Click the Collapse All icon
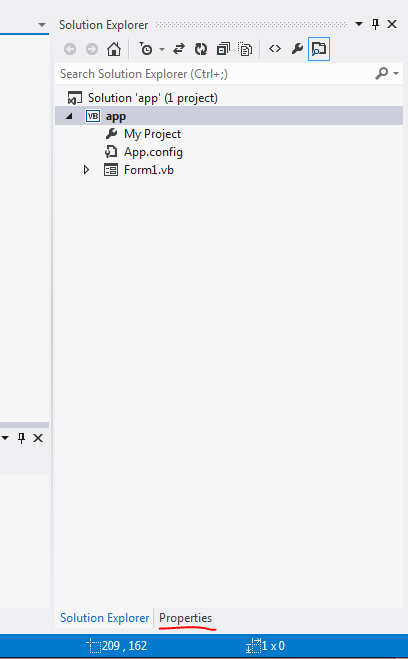 [223, 49]
